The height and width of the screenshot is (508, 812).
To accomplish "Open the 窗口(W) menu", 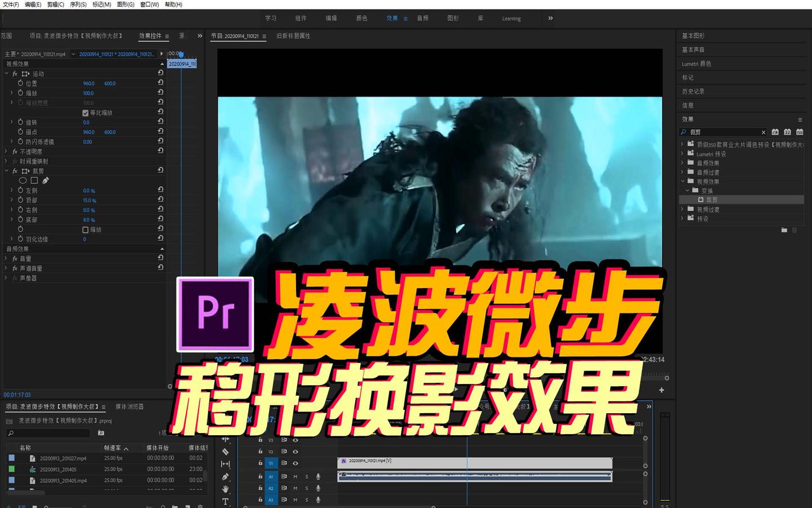I will pos(149,5).
